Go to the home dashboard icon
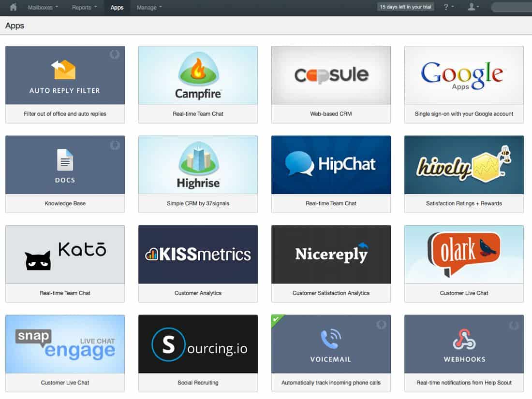The width and height of the screenshot is (532, 399). 13,7
